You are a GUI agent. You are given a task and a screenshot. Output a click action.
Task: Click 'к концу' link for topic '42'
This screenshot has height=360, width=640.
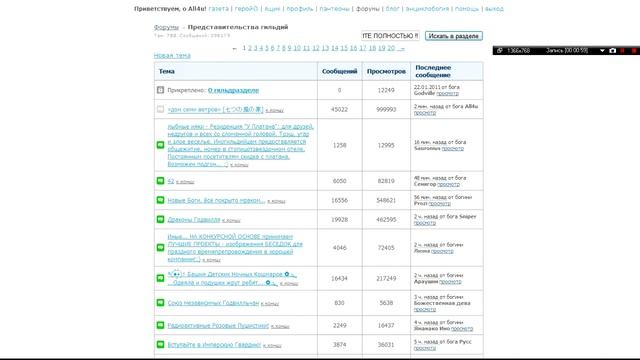pyautogui.click(x=185, y=182)
